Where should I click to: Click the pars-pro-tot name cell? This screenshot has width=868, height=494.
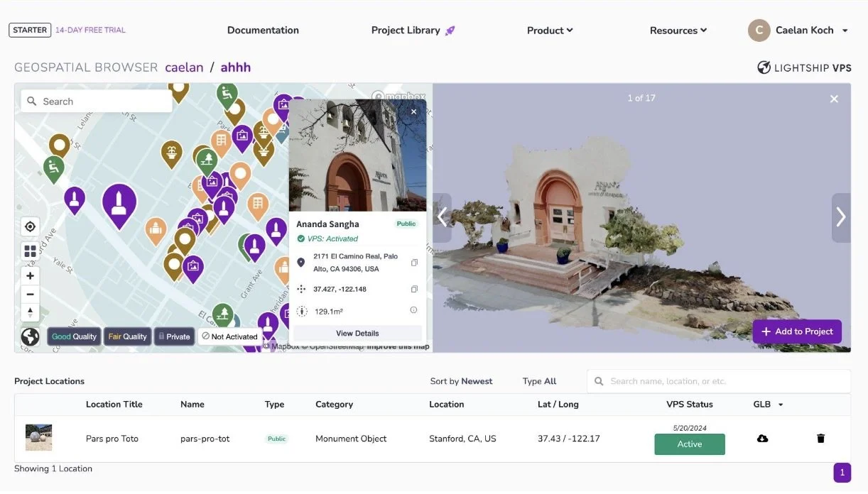[205, 439]
